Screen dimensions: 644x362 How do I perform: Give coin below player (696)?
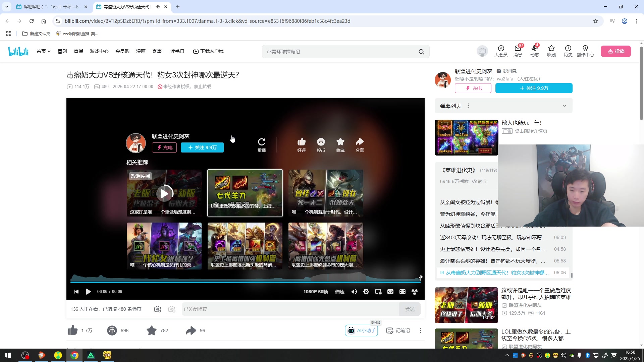point(118,330)
